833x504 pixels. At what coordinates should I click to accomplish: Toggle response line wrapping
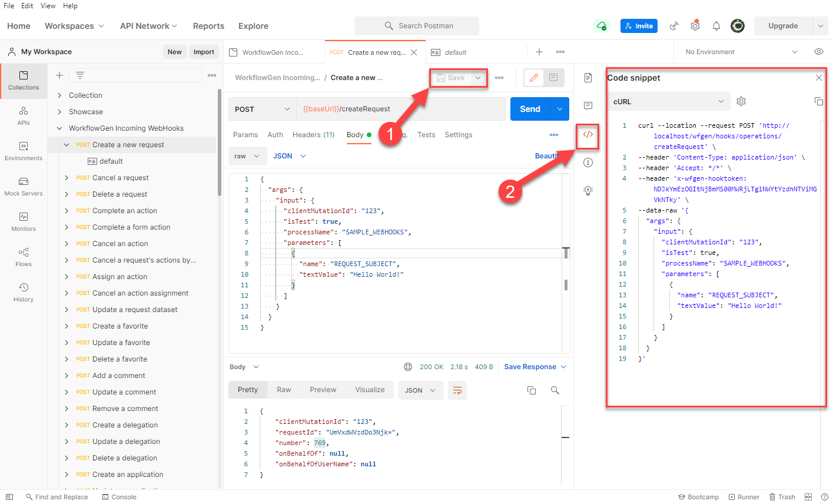[x=457, y=390]
